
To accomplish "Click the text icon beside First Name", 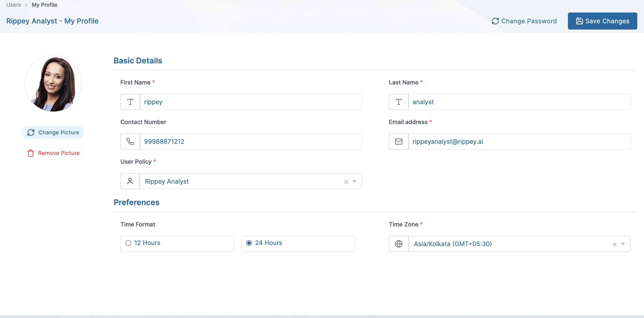I will point(130,102).
